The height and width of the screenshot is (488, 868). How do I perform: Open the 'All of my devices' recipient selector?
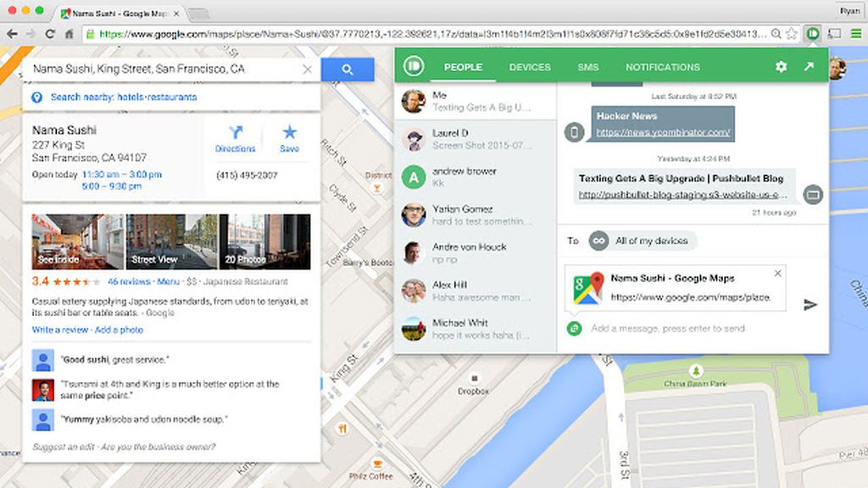(643, 241)
